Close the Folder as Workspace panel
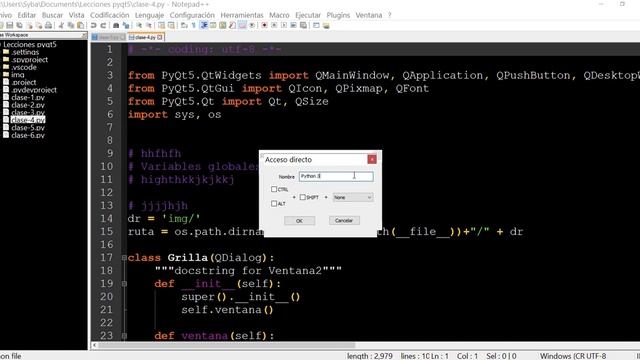The image size is (640, 360). (x=84, y=35)
